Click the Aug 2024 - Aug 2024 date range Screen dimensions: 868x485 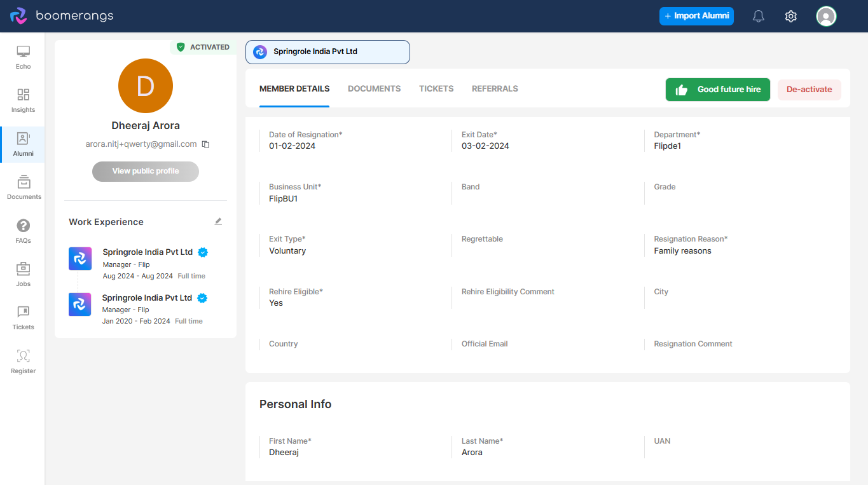tap(138, 276)
